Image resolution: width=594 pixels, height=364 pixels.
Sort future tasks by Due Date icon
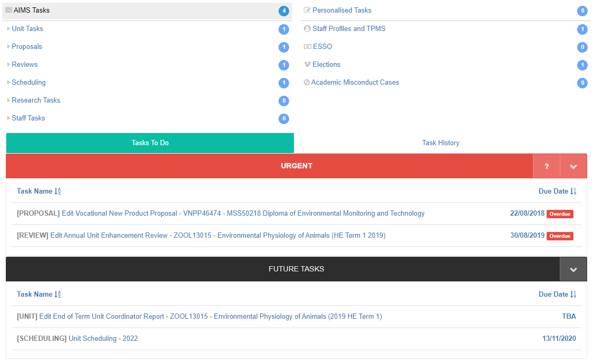pos(573,295)
